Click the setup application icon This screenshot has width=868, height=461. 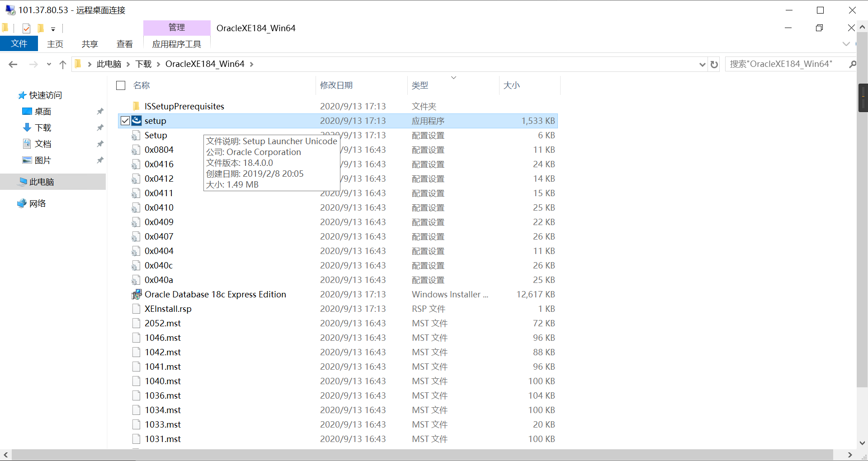[x=137, y=121]
